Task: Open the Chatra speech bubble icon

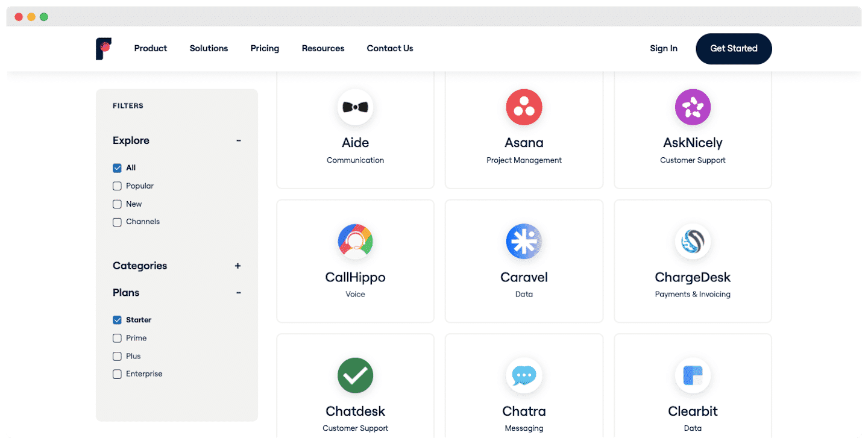Action: click(524, 375)
